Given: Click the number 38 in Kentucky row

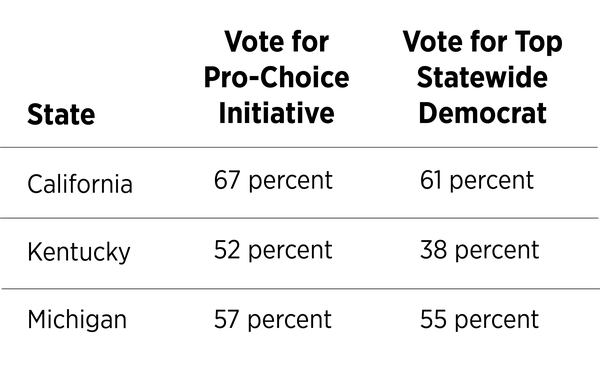Looking at the screenshot, I should coord(434,249).
